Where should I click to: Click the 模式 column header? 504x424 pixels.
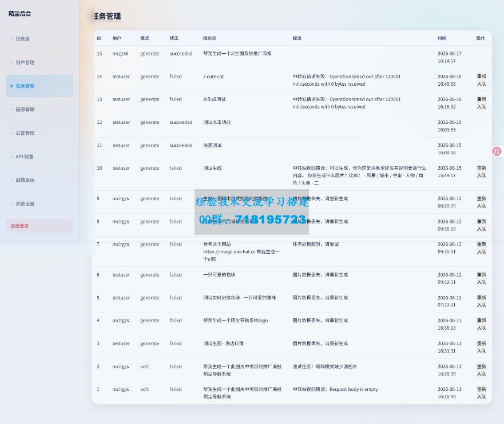click(x=145, y=38)
